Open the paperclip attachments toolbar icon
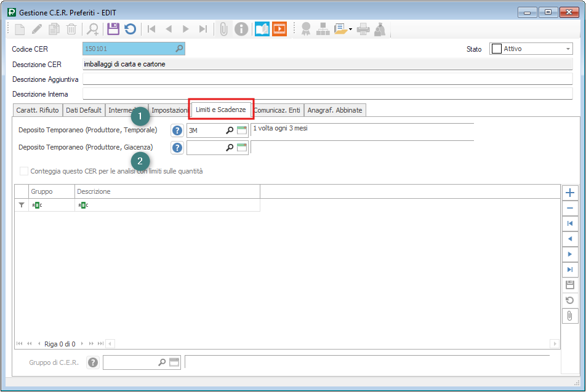 pos(224,29)
